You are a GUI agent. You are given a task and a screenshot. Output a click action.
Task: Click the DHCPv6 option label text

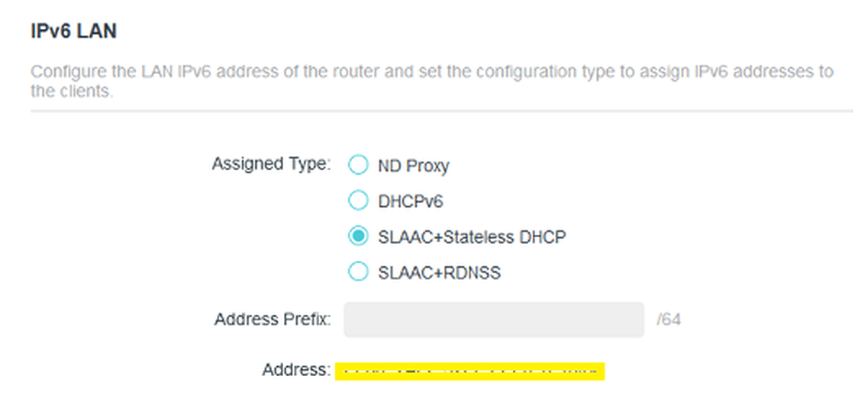click(411, 201)
